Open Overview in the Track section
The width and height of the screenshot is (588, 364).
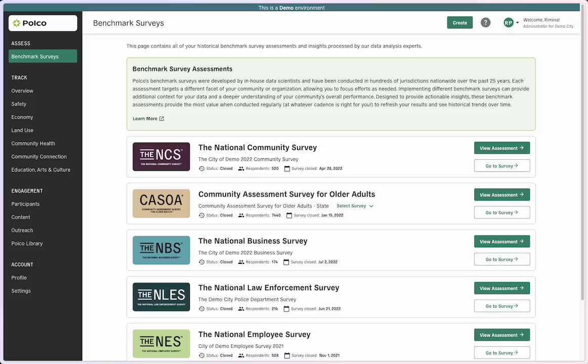tap(22, 91)
